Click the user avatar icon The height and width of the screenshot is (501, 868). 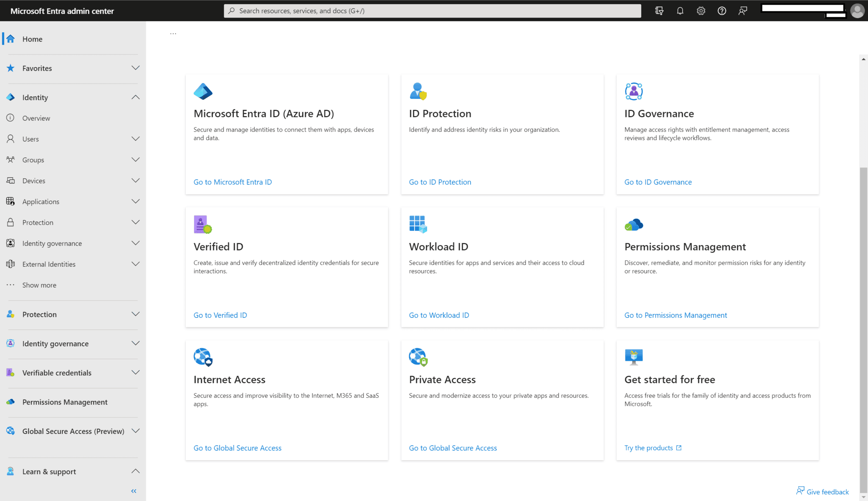857,11
